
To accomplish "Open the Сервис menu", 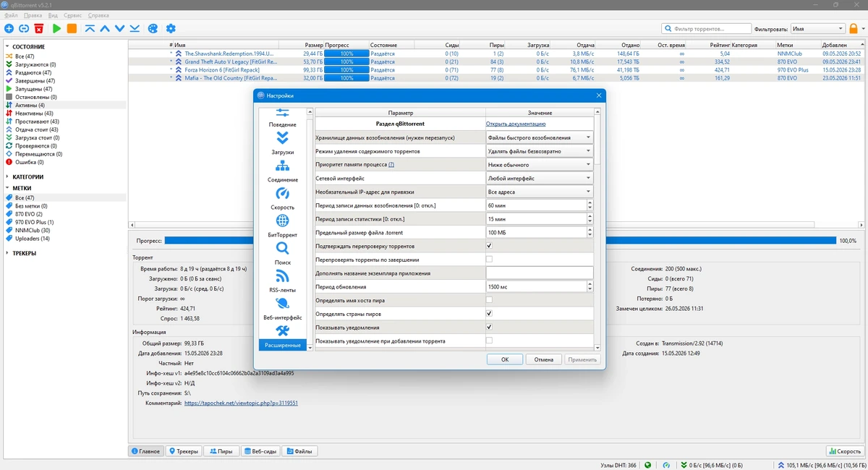I will click(x=72, y=15).
